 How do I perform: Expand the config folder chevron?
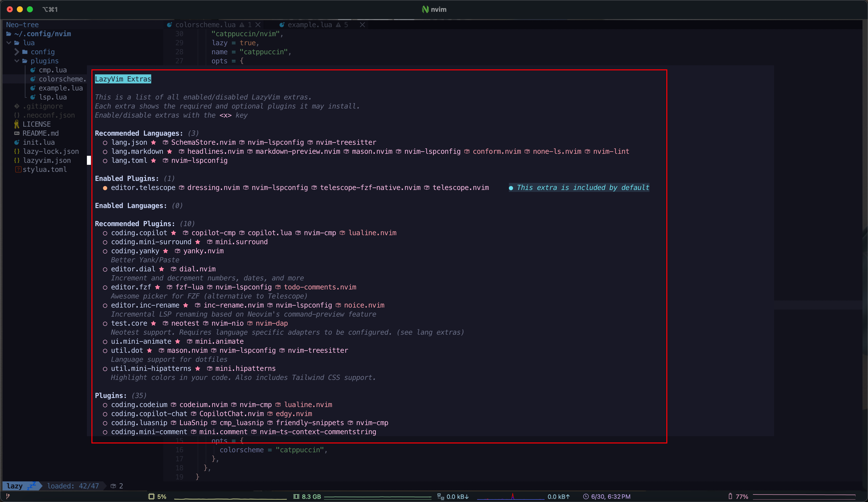[x=17, y=52]
